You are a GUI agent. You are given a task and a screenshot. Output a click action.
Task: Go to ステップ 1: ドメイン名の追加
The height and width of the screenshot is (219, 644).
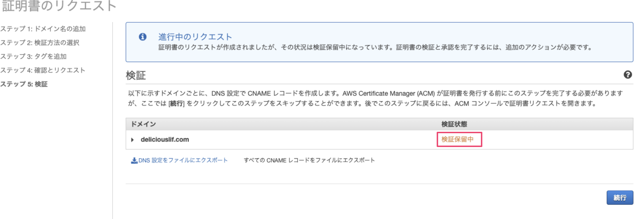[x=43, y=29]
